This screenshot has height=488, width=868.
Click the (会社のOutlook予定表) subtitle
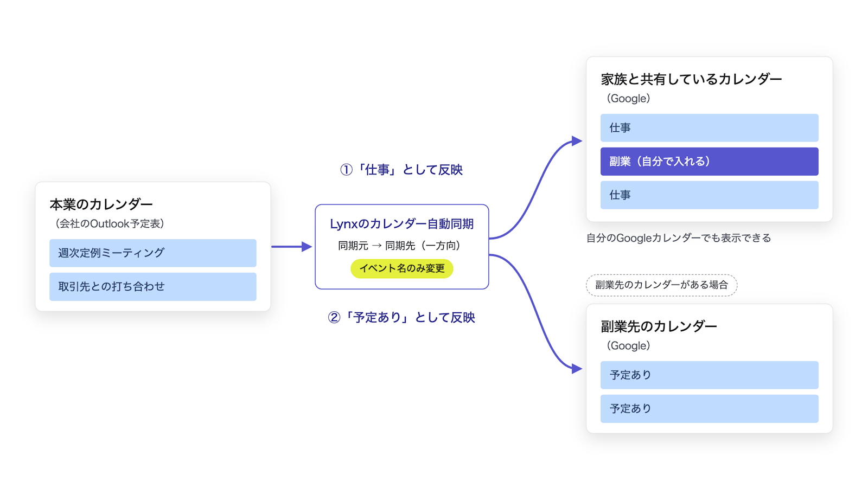(x=109, y=223)
